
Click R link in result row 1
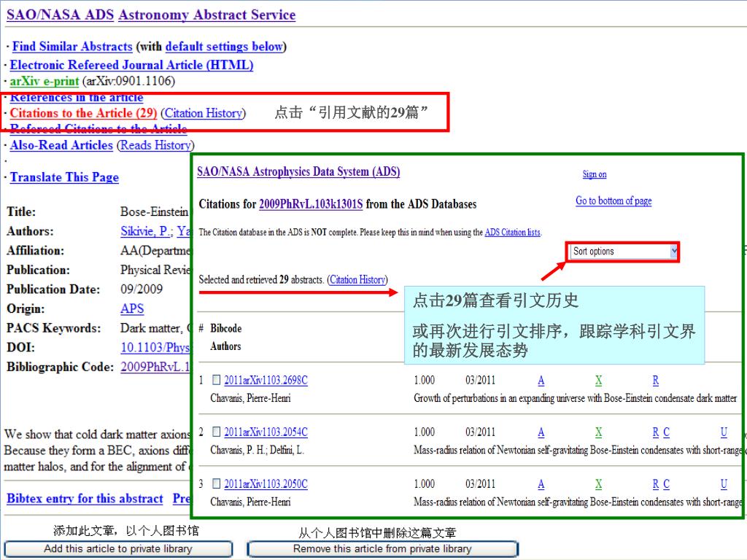click(x=656, y=381)
